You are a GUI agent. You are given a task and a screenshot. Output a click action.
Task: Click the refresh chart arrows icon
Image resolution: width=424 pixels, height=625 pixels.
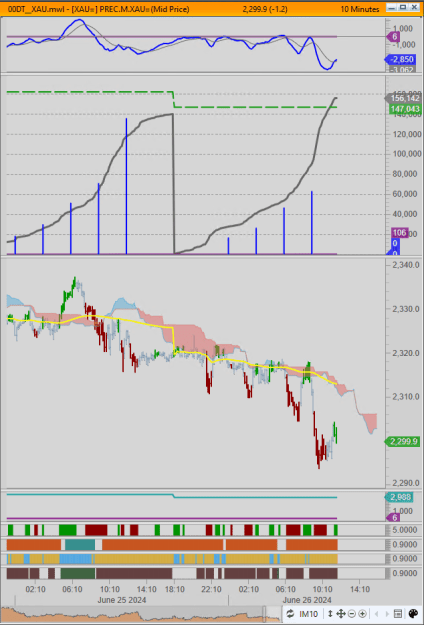coord(290,613)
